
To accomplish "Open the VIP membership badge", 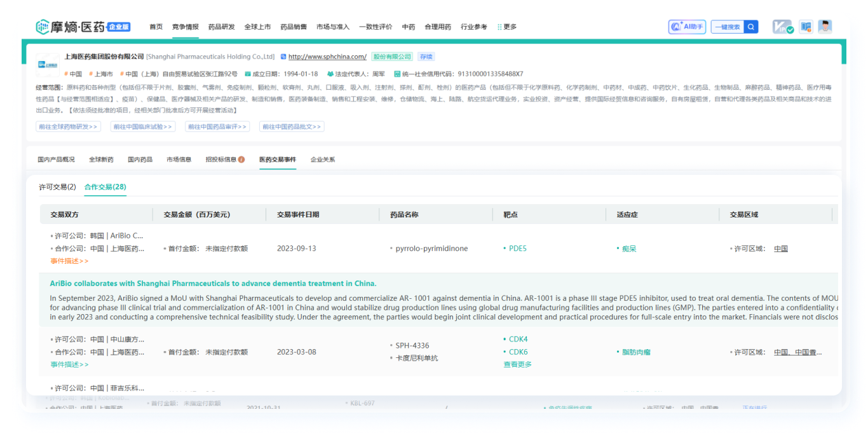I will pyautogui.click(x=783, y=27).
